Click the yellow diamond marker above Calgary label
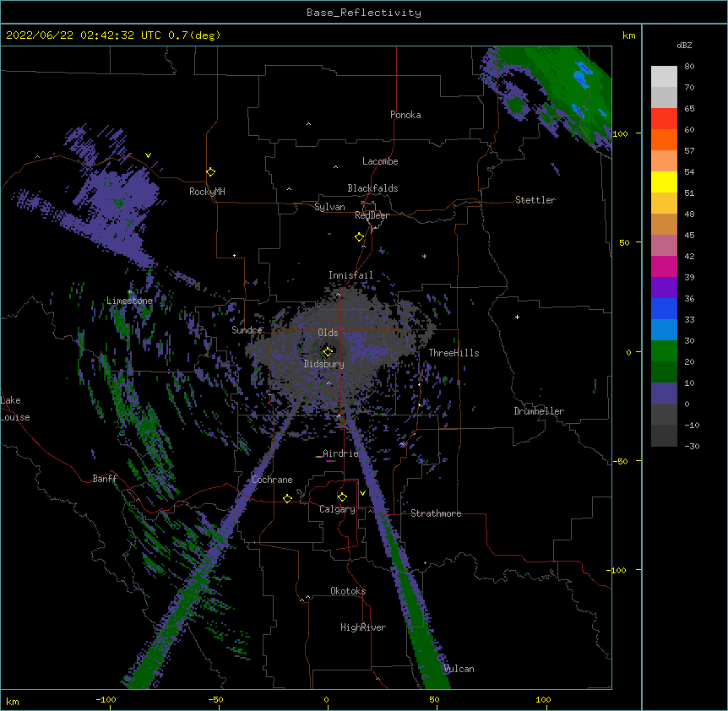Image resolution: width=728 pixels, height=711 pixels. pyautogui.click(x=342, y=497)
